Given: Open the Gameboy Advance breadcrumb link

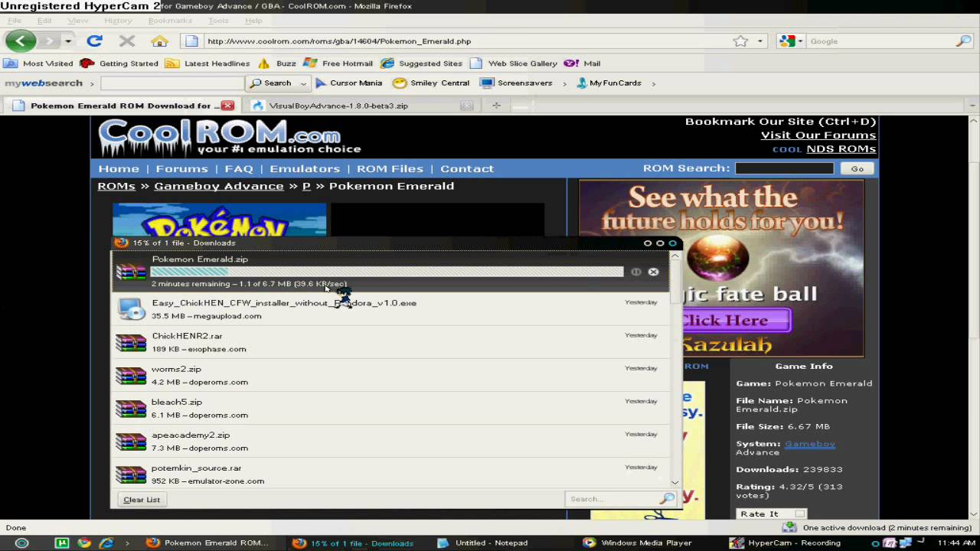Looking at the screenshot, I should tap(218, 186).
